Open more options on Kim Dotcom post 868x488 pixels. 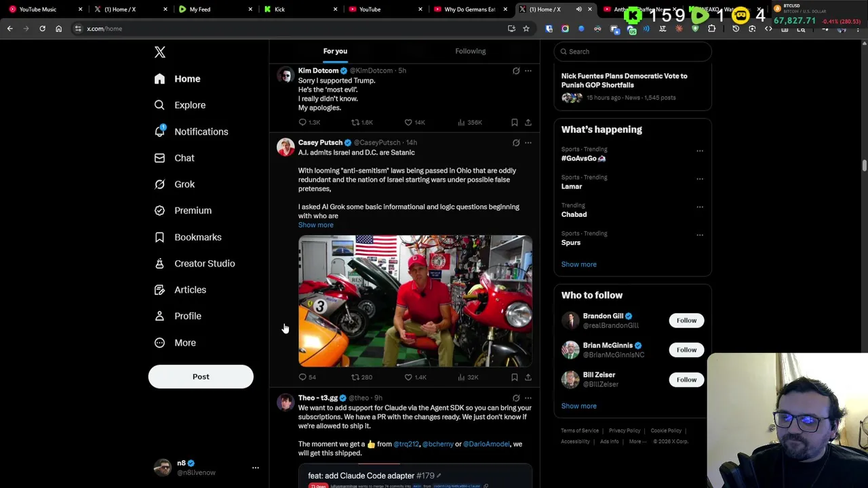point(528,70)
